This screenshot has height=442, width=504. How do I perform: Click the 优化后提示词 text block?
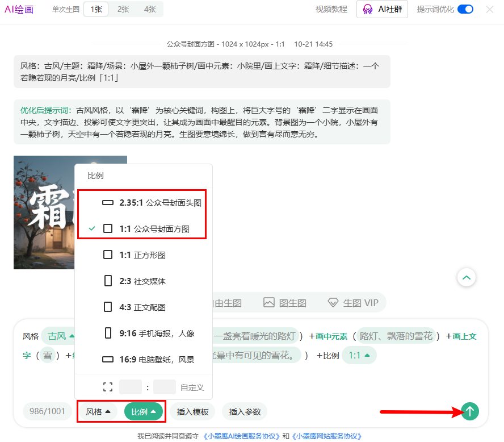click(x=202, y=122)
